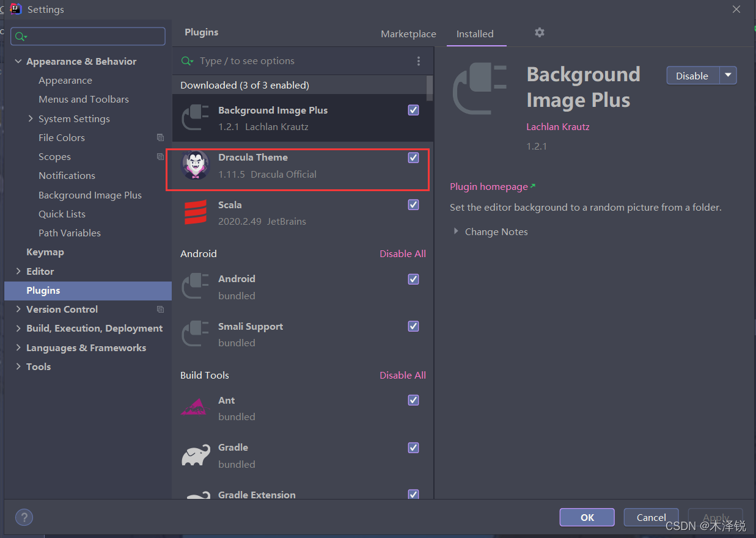
Task: Uncheck the Android plugin checkbox
Action: [413, 279]
